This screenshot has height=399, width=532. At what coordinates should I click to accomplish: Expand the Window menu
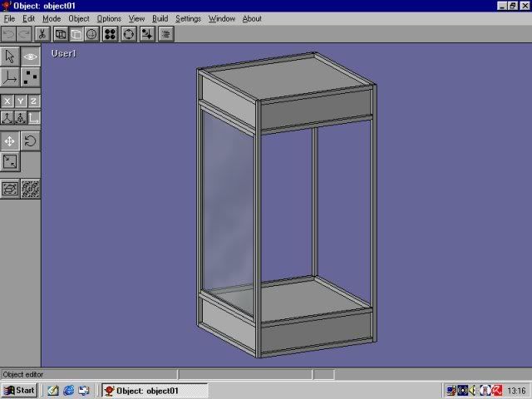pyautogui.click(x=221, y=18)
